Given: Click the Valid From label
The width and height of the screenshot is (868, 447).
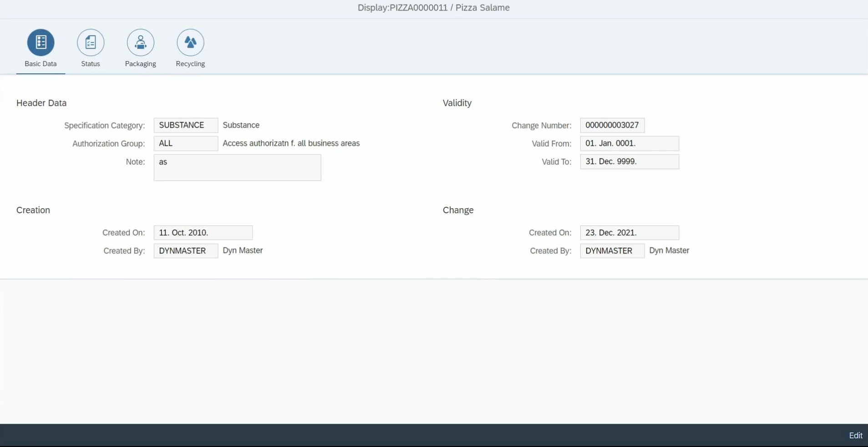Looking at the screenshot, I should point(551,144).
